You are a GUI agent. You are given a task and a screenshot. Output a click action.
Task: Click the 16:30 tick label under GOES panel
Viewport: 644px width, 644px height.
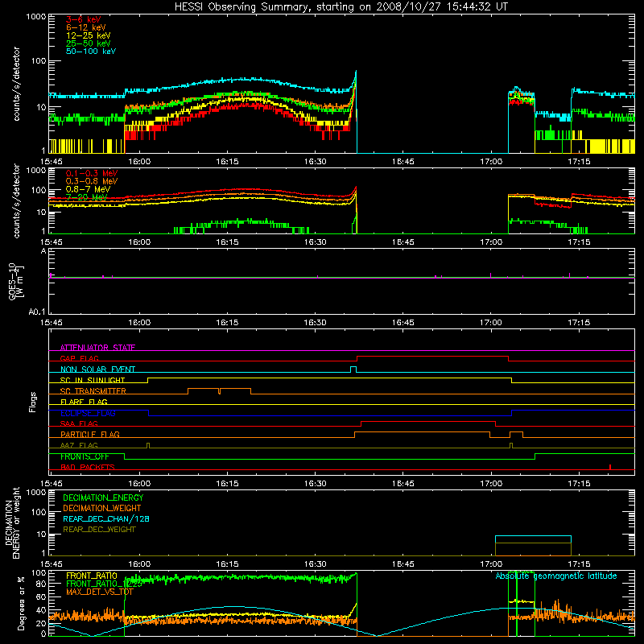coord(315,323)
